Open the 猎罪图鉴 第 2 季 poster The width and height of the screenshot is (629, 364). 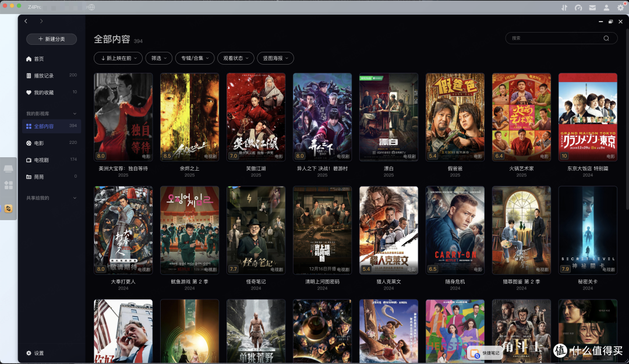tap(521, 231)
